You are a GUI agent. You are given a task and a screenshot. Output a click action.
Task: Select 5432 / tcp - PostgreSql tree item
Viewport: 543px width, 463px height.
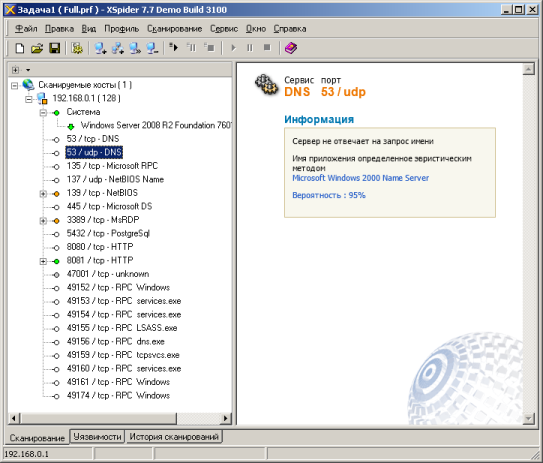[108, 233]
